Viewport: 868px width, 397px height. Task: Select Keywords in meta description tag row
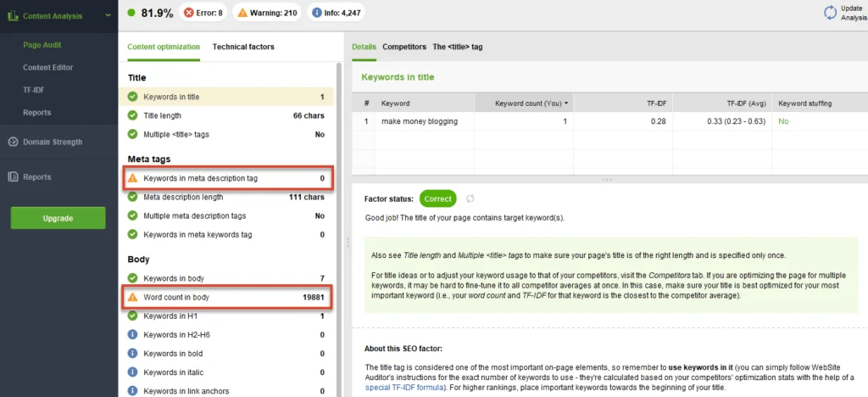229,178
